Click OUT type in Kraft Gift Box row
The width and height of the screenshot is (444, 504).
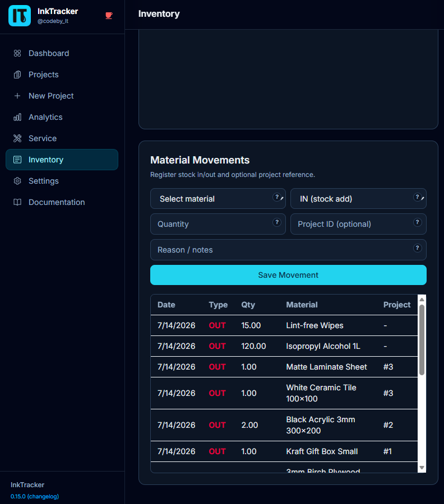click(217, 451)
